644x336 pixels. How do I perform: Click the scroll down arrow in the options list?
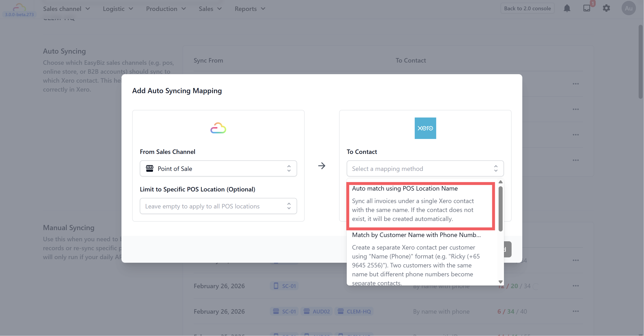[x=500, y=281]
